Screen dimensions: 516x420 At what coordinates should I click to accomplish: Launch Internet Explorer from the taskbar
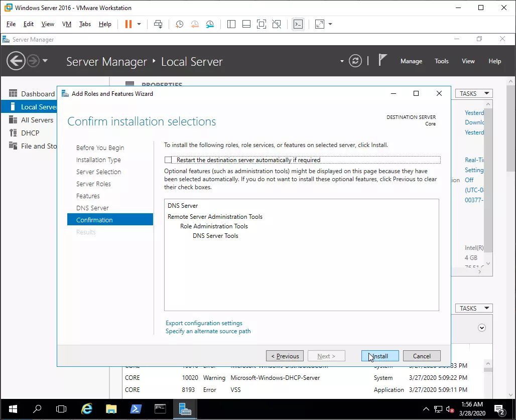pyautogui.click(x=87, y=409)
